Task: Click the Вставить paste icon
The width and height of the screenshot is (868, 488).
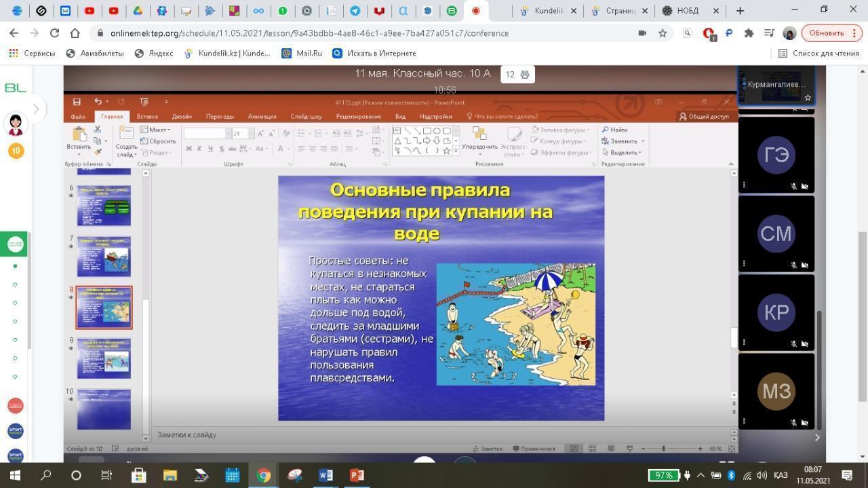Action: coord(79,136)
